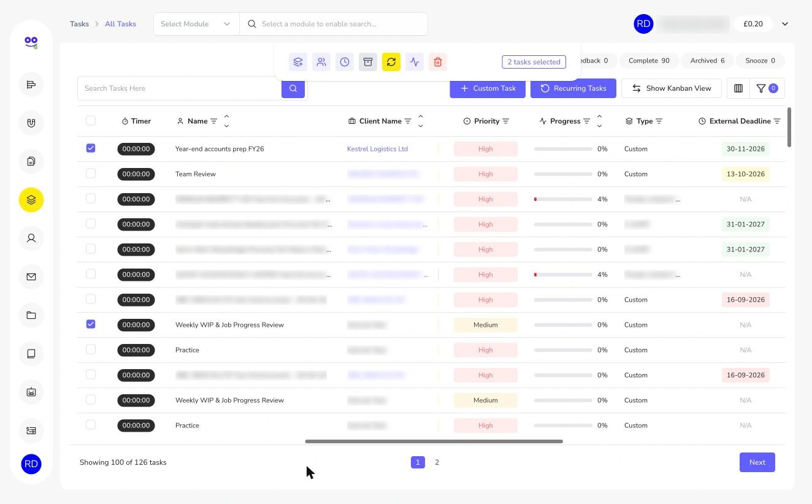The image size is (812, 504).
Task: Open the Type column filter icon
Action: pos(659,121)
